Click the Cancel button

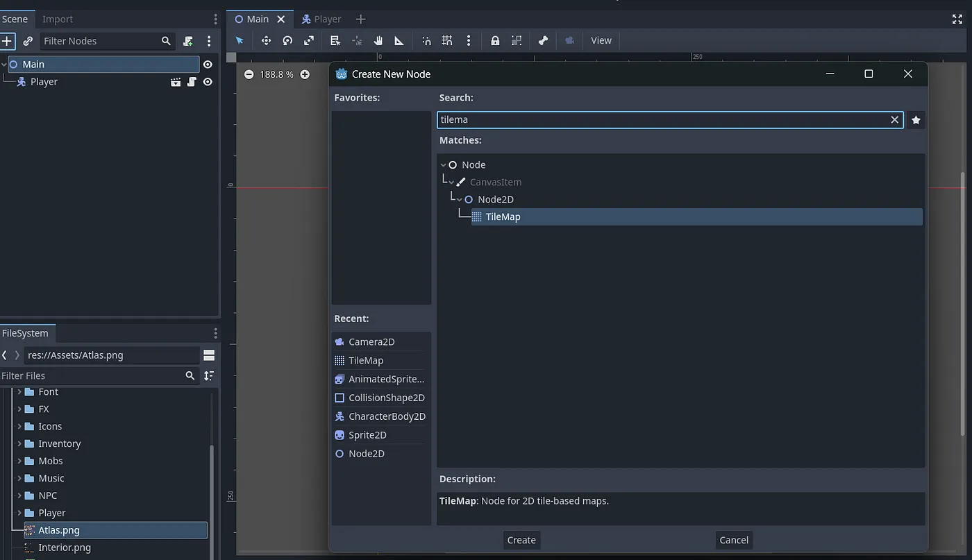[x=733, y=540]
